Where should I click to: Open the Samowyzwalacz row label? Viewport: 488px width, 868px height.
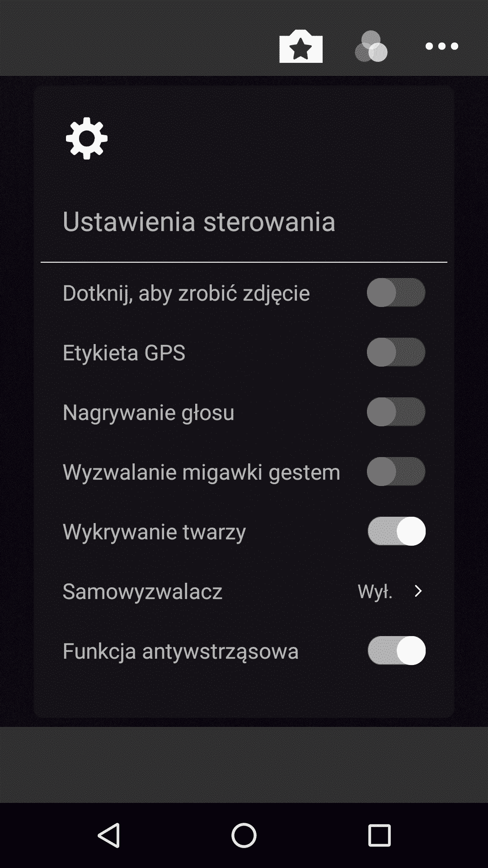pyautogui.click(x=142, y=591)
